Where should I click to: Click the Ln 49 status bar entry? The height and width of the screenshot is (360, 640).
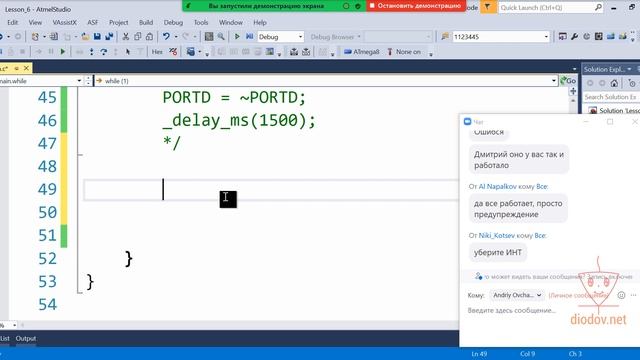point(479,354)
